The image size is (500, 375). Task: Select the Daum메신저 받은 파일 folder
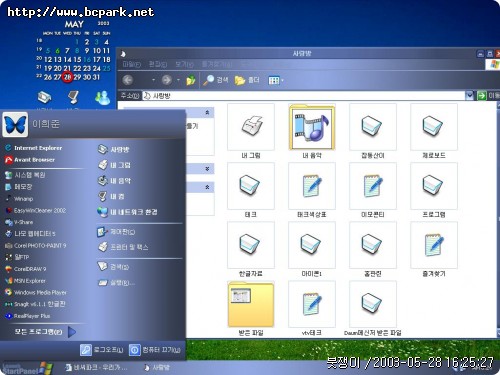tap(373, 308)
